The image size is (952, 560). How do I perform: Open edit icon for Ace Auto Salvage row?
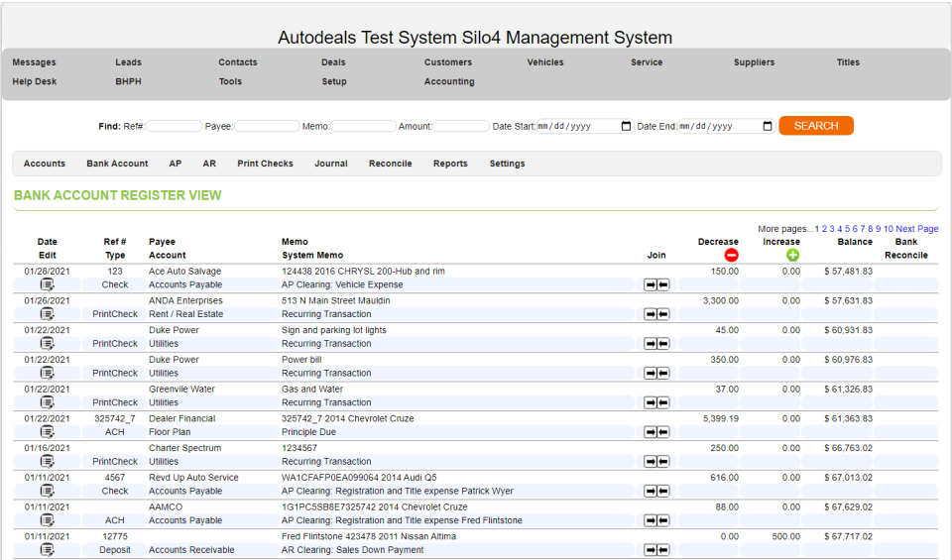[47, 284]
